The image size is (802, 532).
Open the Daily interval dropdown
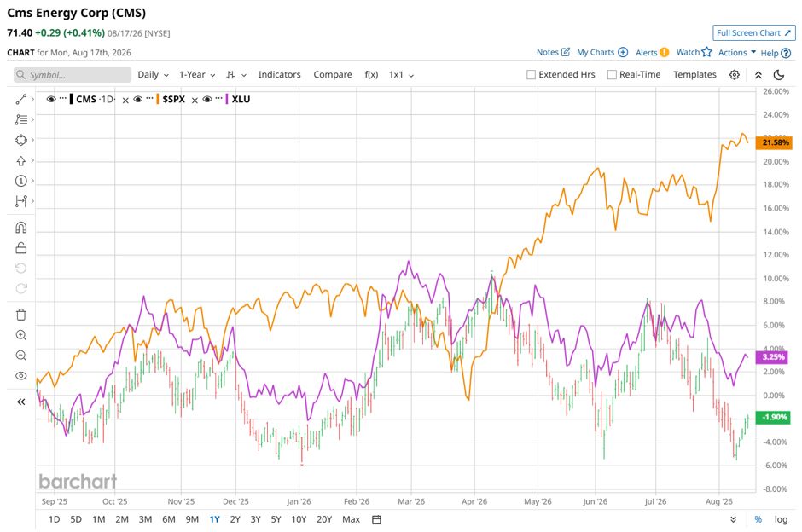pos(153,75)
